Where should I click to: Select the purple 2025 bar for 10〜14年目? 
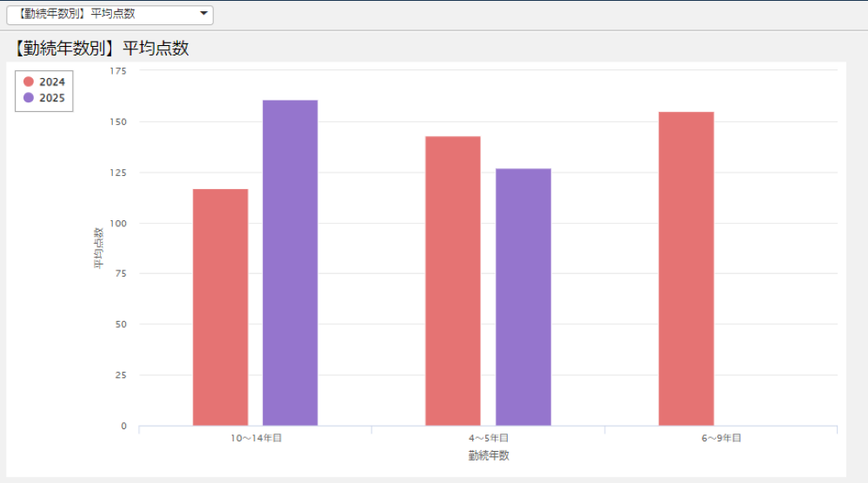point(290,263)
